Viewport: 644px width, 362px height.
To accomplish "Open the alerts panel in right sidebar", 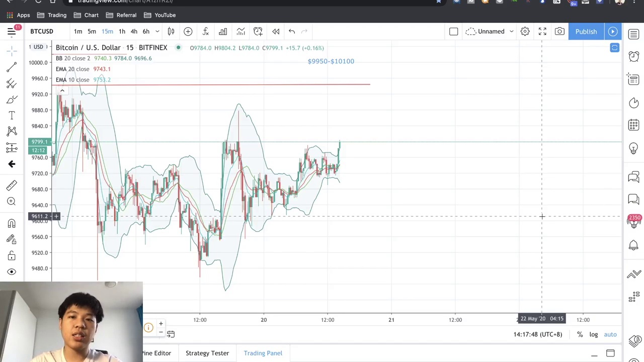I will pyautogui.click(x=633, y=56).
